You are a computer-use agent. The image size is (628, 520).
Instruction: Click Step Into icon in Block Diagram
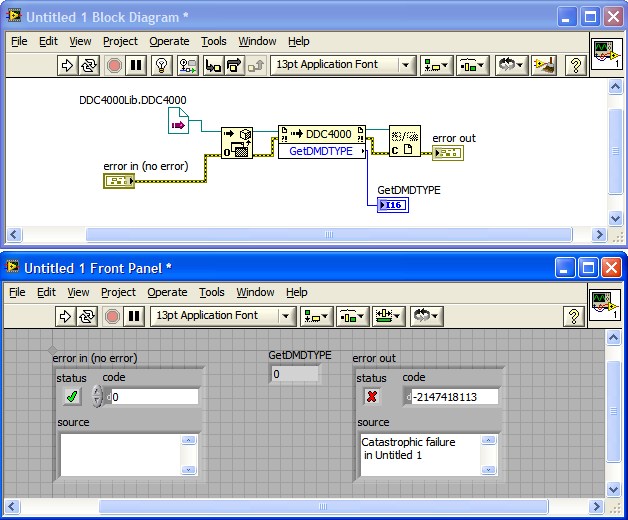click(213, 65)
